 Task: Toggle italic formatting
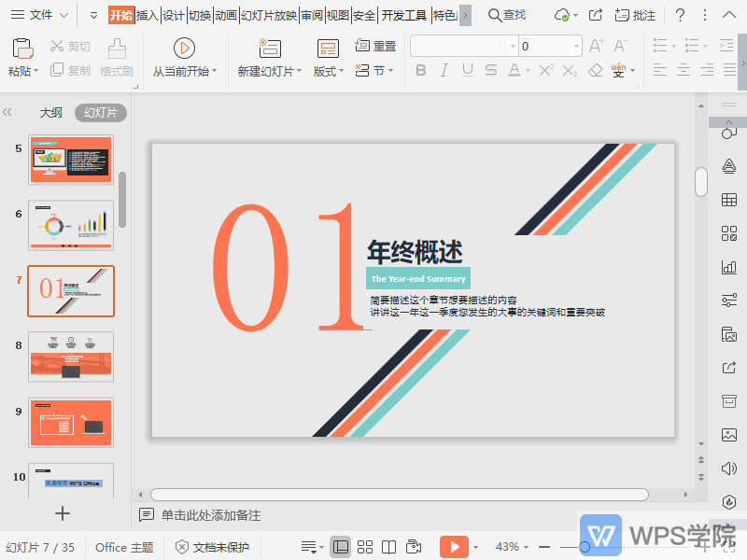point(444,70)
